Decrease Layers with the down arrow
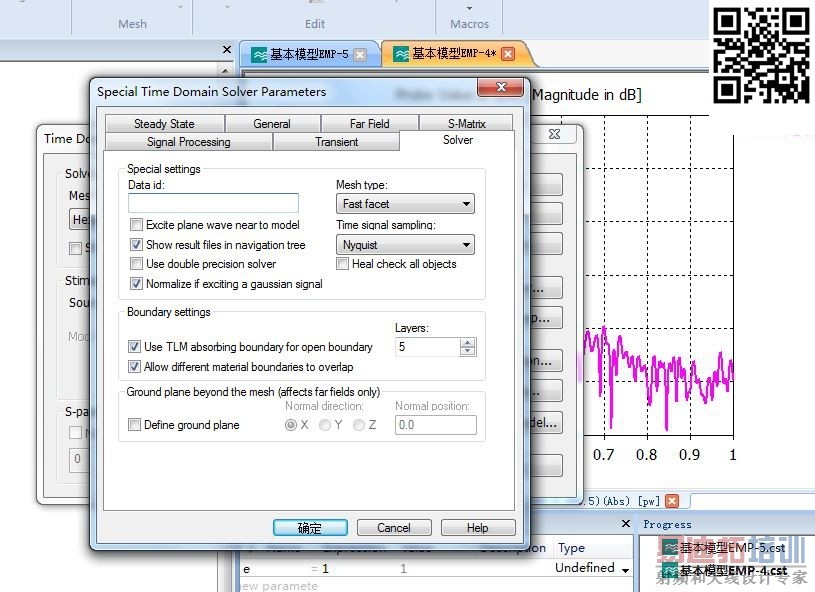 468,351
